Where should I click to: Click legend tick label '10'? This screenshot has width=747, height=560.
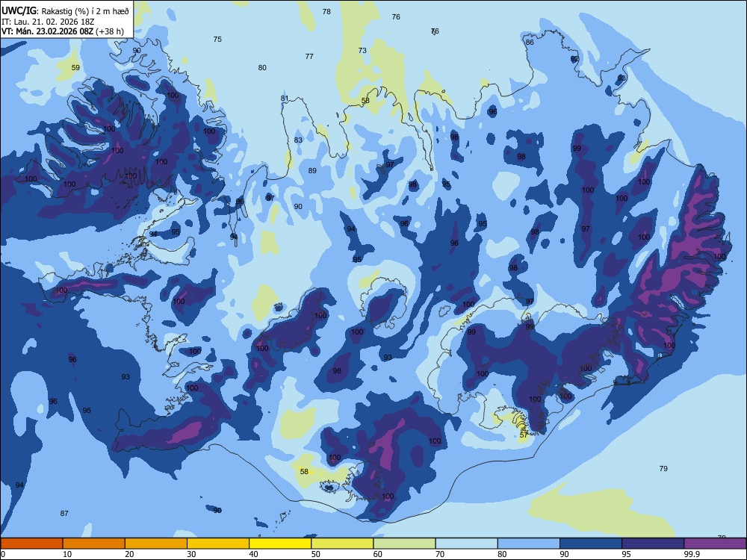67,554
